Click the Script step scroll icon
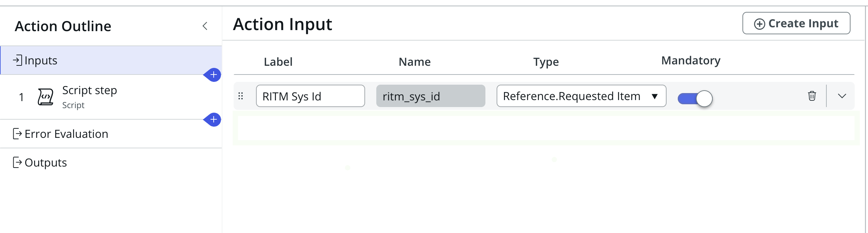This screenshot has width=868, height=233. (45, 97)
